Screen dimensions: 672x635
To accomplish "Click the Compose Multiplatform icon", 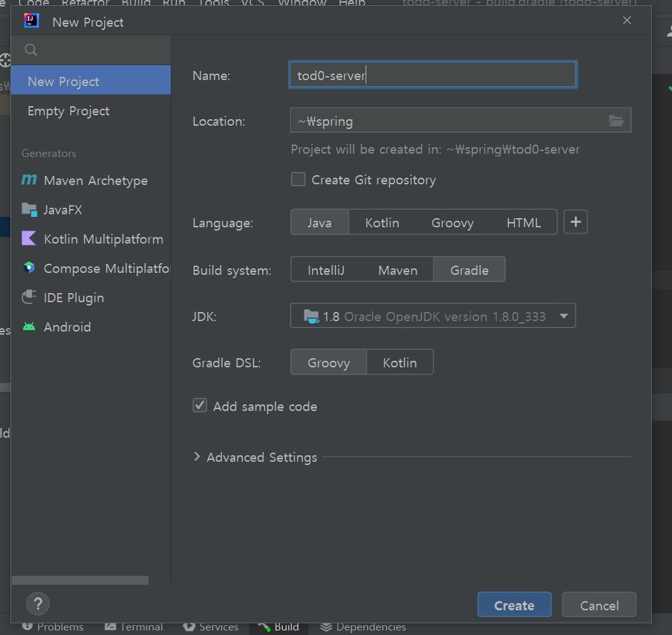I will click(x=29, y=268).
